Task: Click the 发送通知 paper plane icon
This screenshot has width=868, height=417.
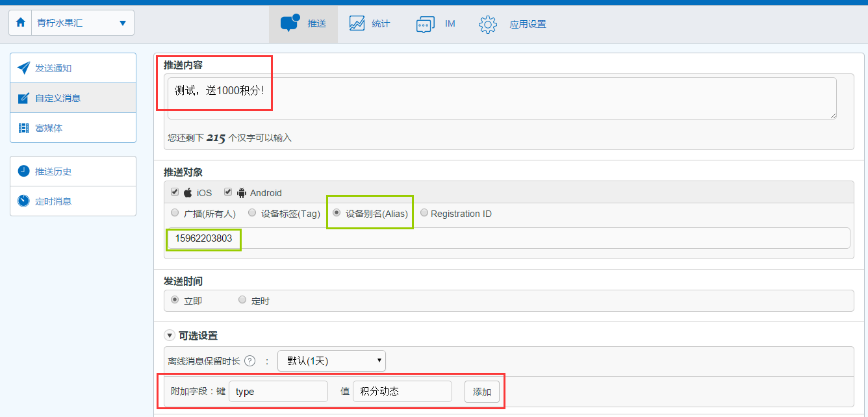Action: (x=23, y=68)
